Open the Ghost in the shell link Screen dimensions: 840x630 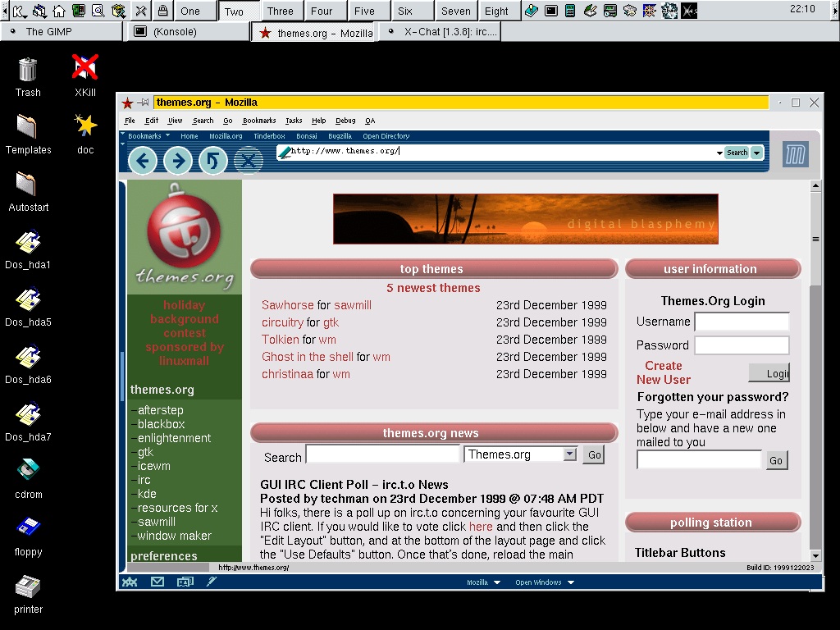coord(308,357)
